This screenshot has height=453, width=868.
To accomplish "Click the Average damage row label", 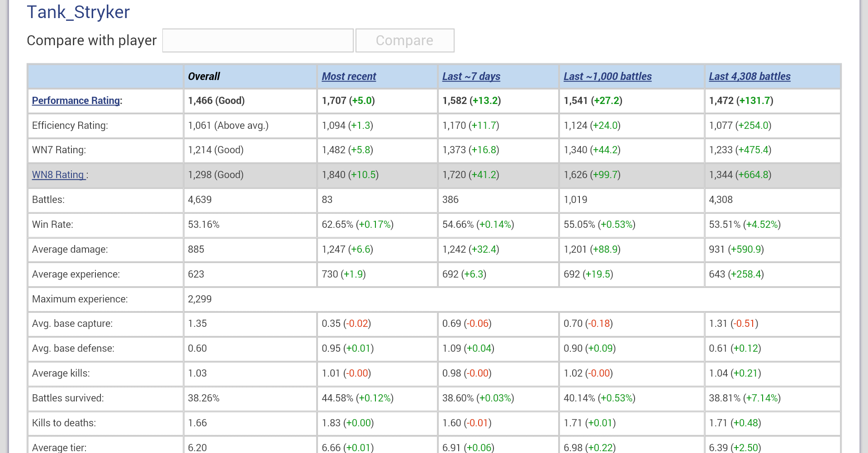I will [70, 249].
